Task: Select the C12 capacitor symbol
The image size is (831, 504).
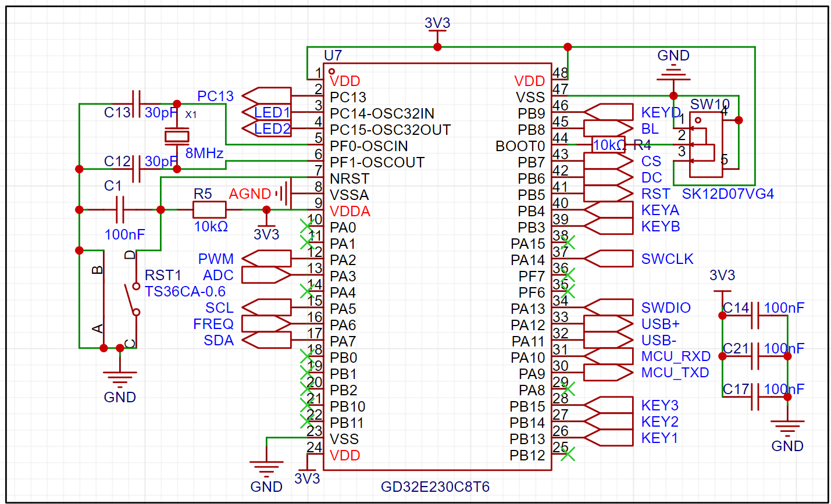Action: click(x=136, y=169)
